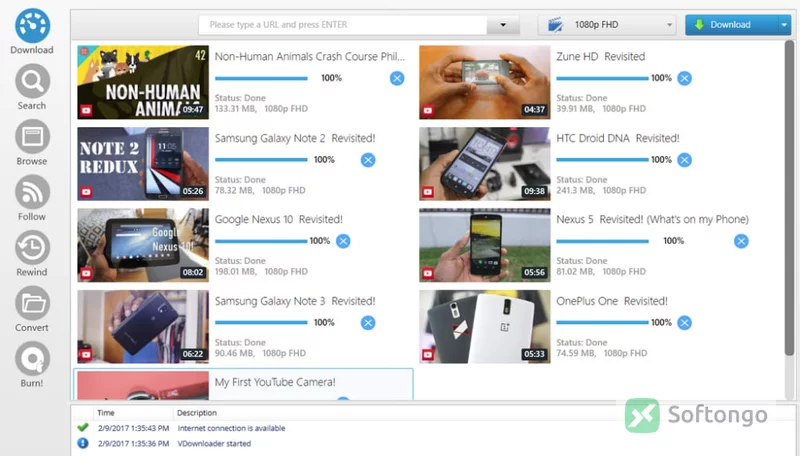Remove the Zune HD Revisited download

(x=684, y=78)
